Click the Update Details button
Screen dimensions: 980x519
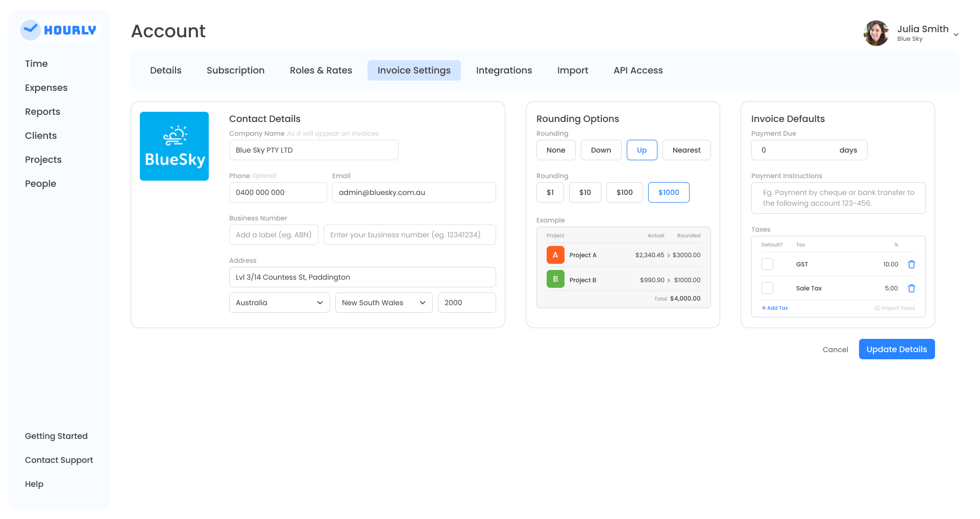coord(896,349)
